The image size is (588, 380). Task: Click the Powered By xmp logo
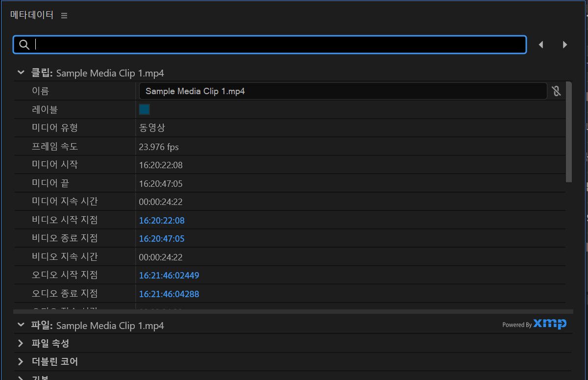(534, 324)
